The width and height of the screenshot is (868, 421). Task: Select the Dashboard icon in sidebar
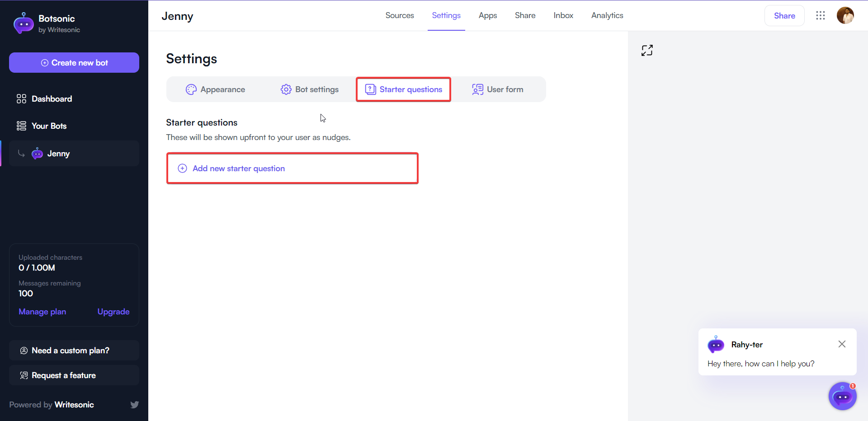point(21,98)
